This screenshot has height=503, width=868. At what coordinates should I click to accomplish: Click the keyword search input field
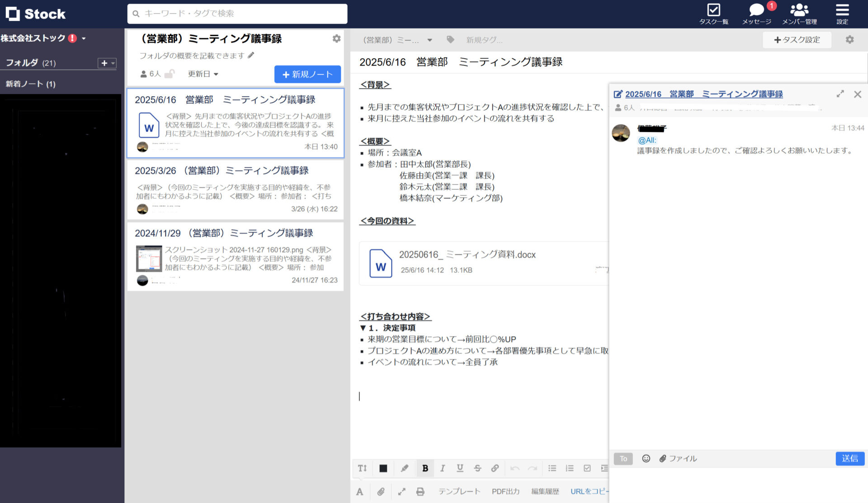[x=237, y=14]
